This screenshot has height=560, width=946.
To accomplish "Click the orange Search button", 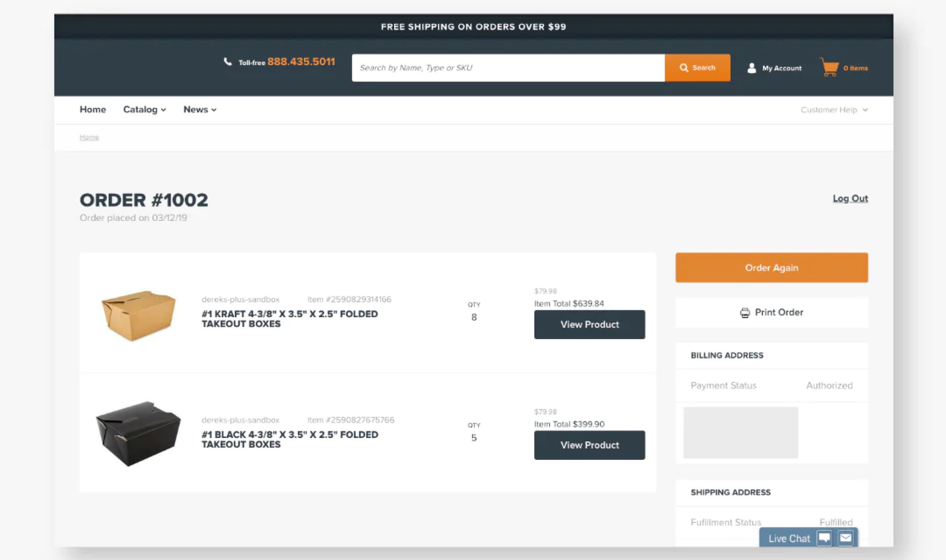I will (698, 68).
